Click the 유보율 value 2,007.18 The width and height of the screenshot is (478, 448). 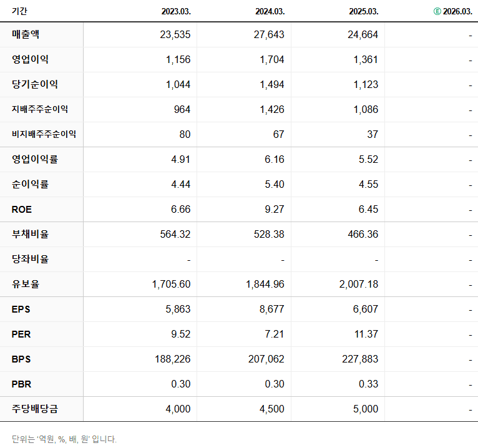click(x=359, y=285)
